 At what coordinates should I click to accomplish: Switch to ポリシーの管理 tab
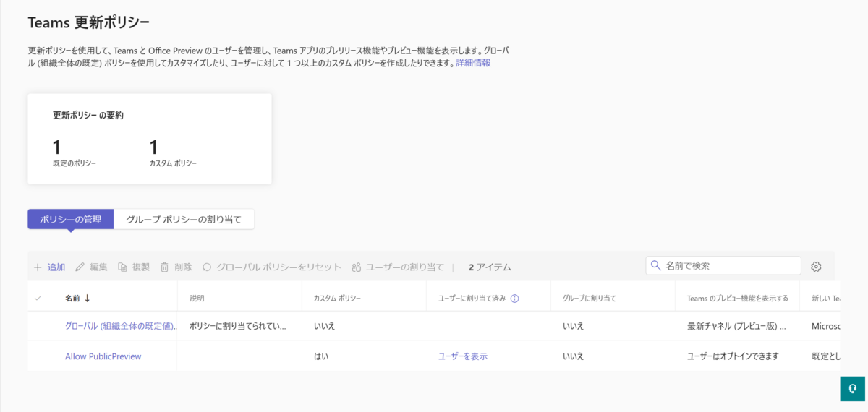coord(71,219)
